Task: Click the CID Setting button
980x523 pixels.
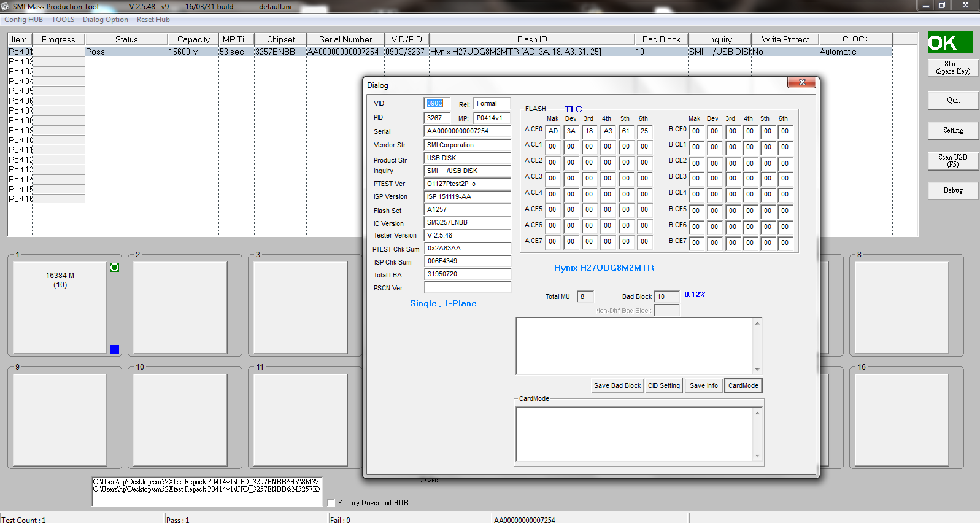Action: [x=664, y=385]
